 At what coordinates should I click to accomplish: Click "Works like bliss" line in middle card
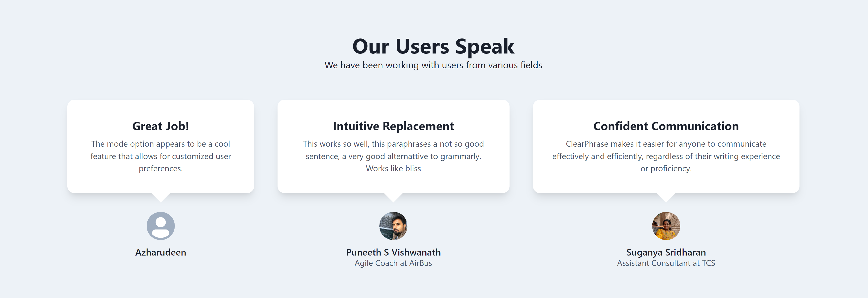click(393, 168)
